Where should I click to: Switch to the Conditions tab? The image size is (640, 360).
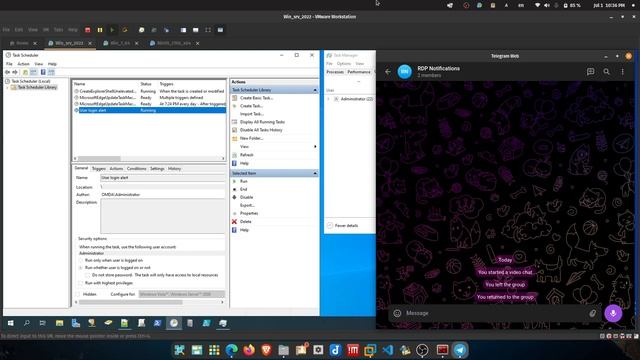tap(136, 169)
